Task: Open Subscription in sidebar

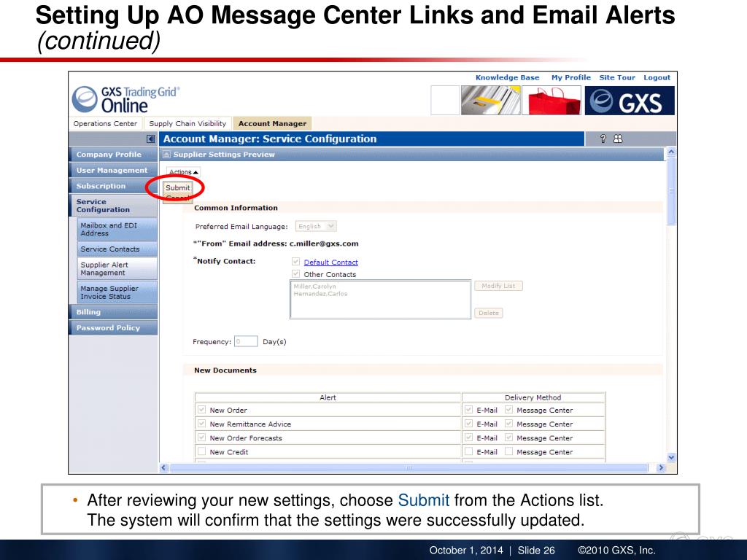Action: [113, 186]
